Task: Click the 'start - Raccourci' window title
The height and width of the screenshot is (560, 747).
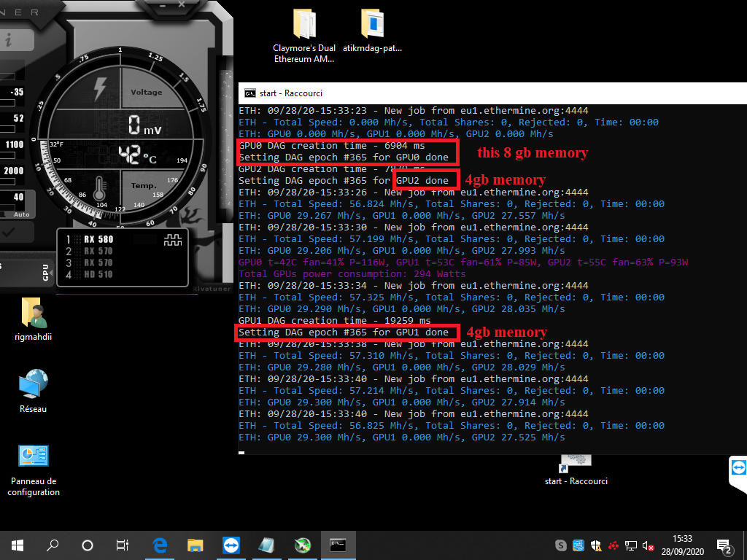Action: click(x=290, y=93)
